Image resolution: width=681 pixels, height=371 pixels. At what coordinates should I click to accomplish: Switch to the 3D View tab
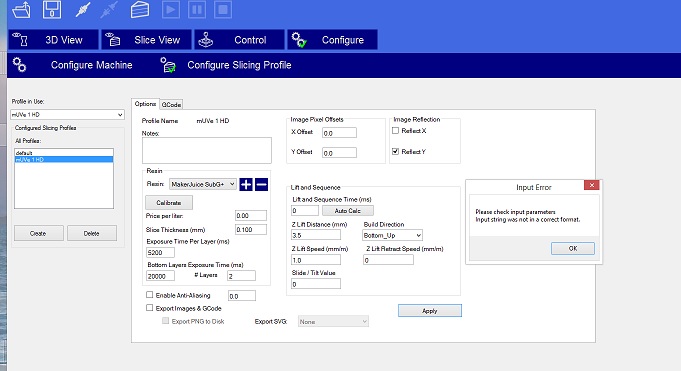click(x=53, y=40)
